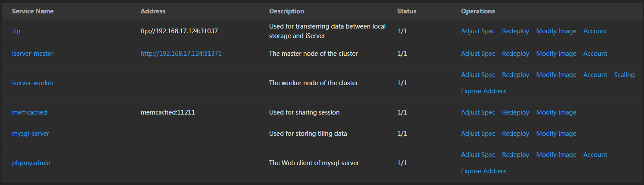Click Modify Image for mysql-server

556,134
